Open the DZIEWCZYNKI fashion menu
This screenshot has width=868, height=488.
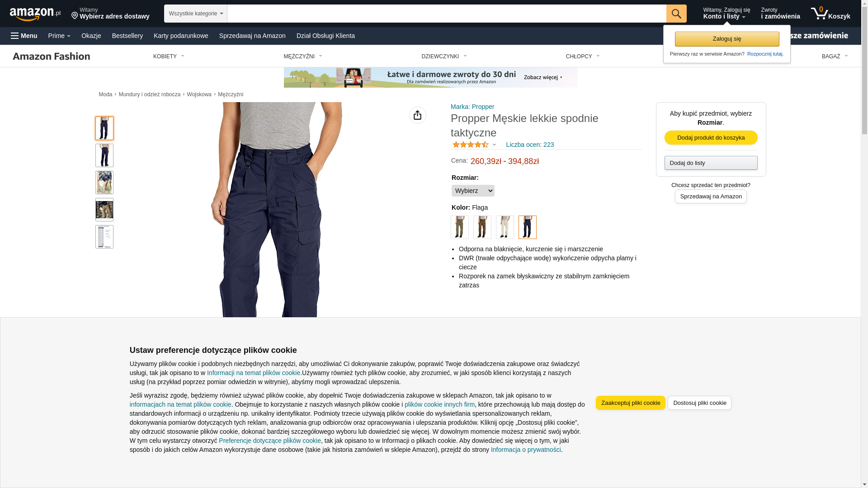[444, 56]
